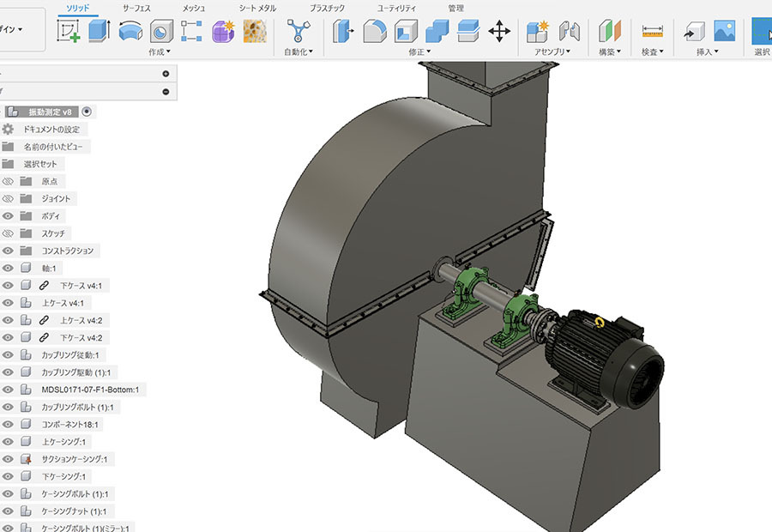Hide the ボディ folder visibility eye
Screen dimensions: 772x532
9,216
